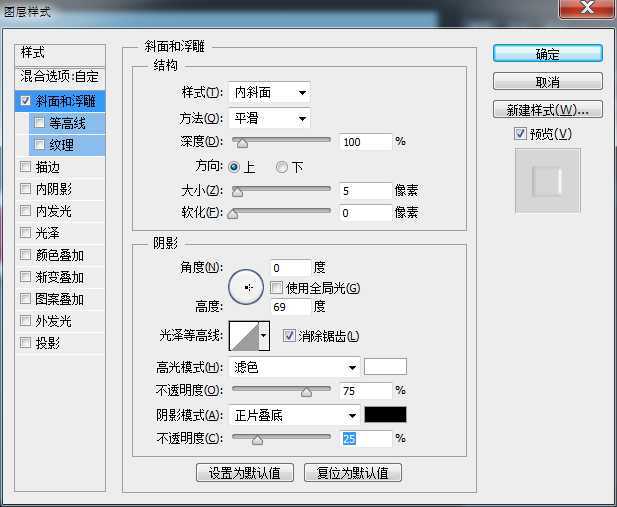617x507 pixels.
Task: Click the shadow opacity field 25
Action: [366, 439]
